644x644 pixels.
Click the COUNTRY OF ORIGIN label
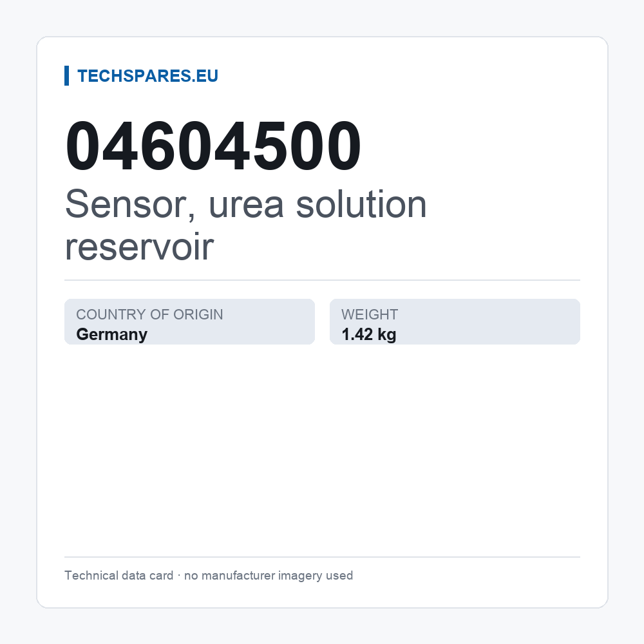(x=149, y=314)
